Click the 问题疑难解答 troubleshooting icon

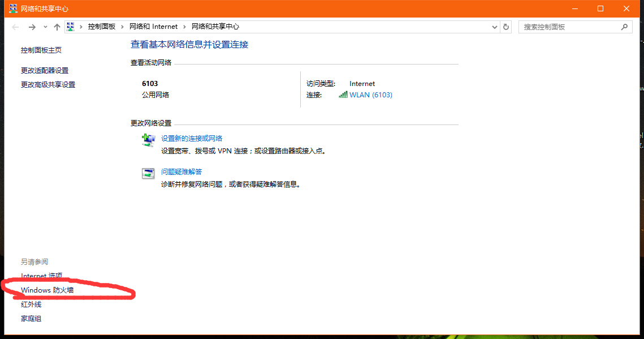pyautogui.click(x=148, y=173)
